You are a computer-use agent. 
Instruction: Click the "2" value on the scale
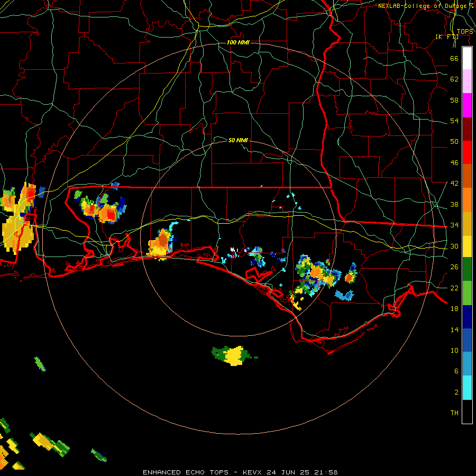pos(456,392)
